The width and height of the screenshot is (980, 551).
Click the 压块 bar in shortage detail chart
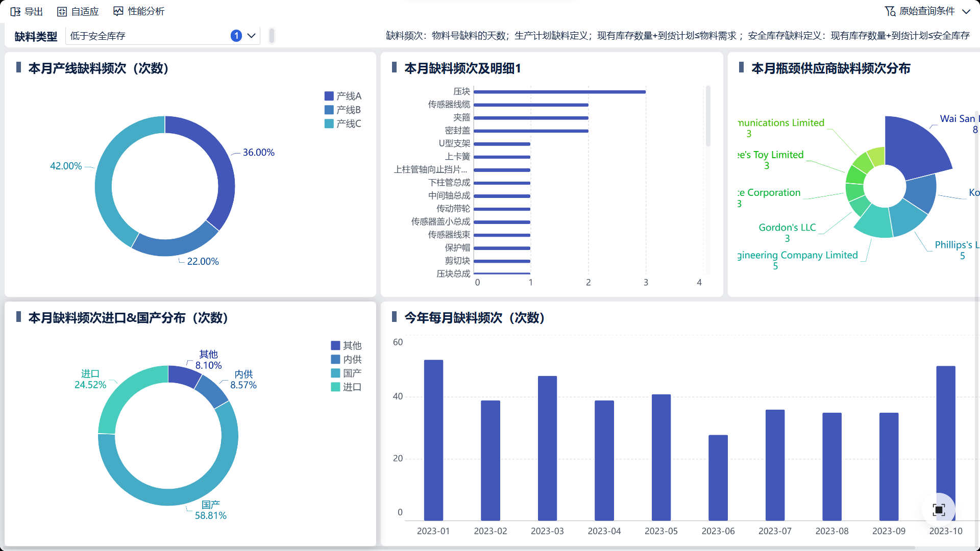coord(559,92)
